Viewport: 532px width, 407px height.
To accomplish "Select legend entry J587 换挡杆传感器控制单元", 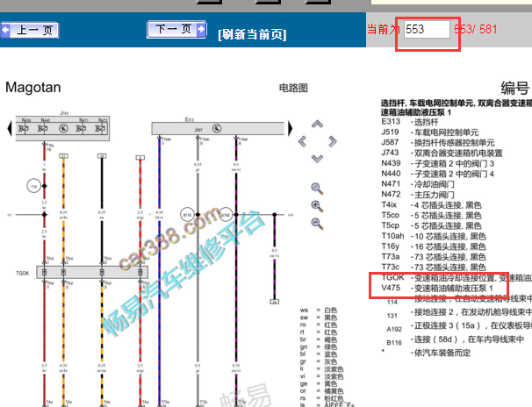I will 438,143.
